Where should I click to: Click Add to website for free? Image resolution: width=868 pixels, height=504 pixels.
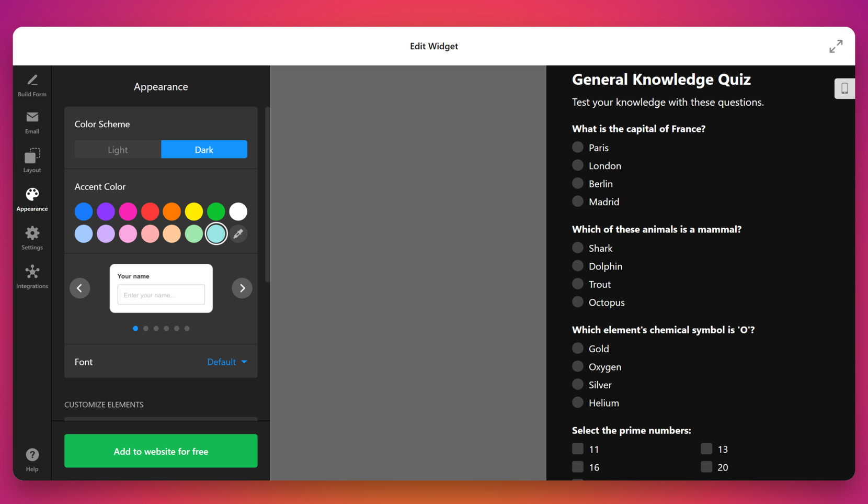click(x=161, y=451)
